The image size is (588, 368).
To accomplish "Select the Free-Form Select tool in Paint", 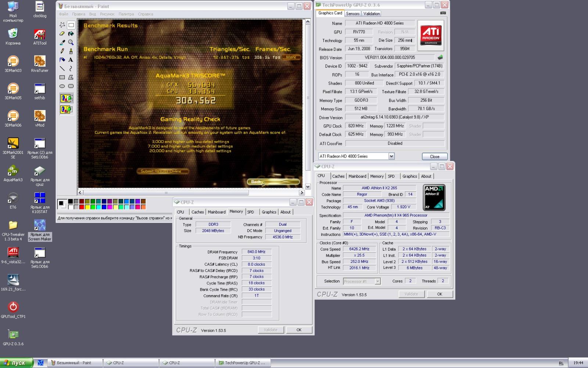I will point(62,25).
